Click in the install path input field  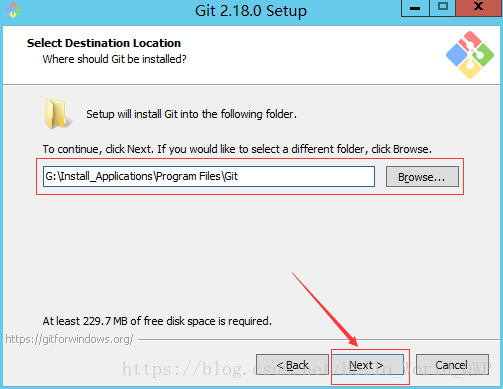[209, 176]
